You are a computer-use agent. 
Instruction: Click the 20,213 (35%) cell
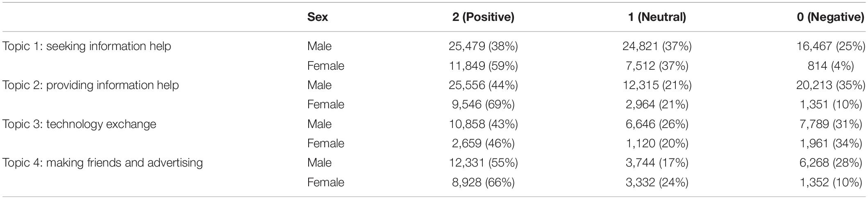pos(831,85)
